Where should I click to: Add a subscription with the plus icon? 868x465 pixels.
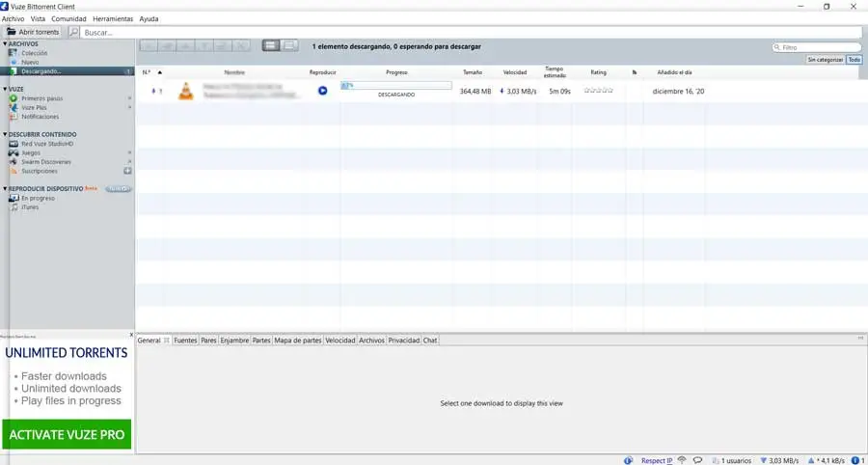point(128,171)
